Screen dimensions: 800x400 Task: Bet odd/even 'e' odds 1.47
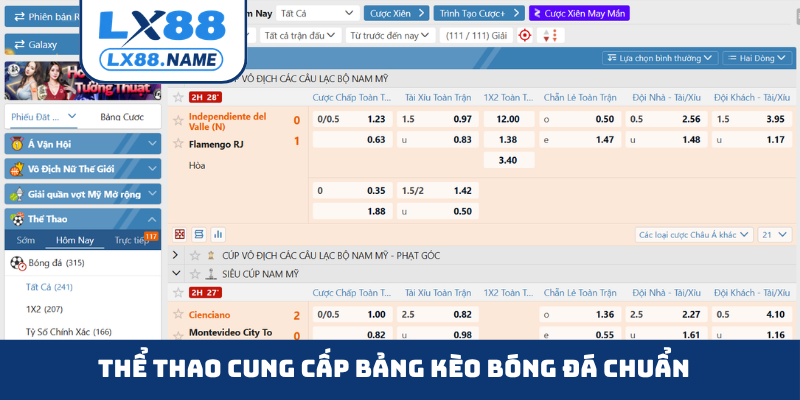click(x=580, y=139)
